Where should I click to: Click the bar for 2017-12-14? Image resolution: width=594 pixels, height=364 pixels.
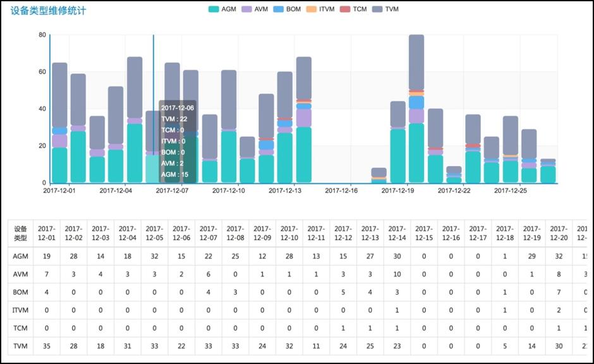(304, 119)
